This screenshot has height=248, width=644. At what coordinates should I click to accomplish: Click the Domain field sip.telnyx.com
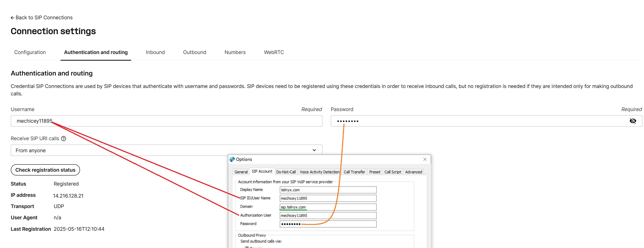[328, 207]
